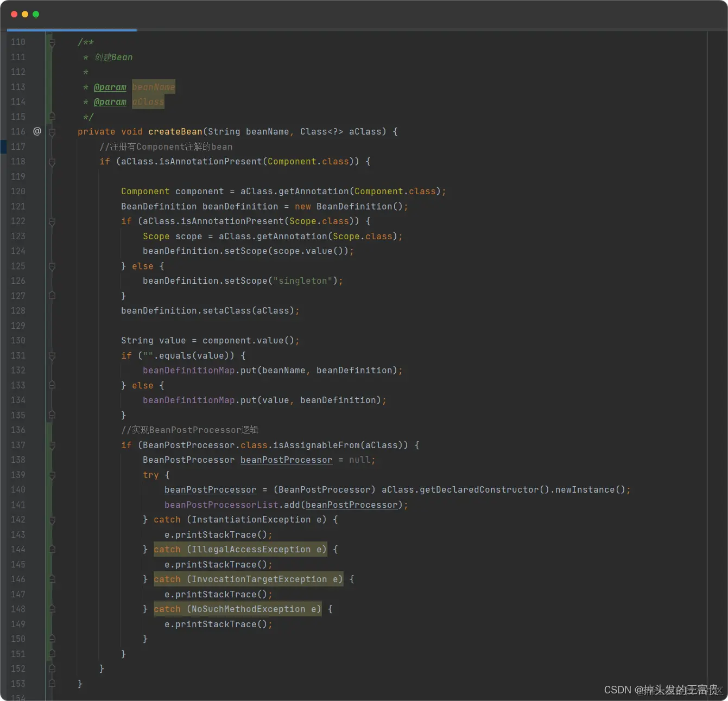This screenshot has height=701, width=728.
Task: Click line number 143 in the gutter
Action: [18, 534]
